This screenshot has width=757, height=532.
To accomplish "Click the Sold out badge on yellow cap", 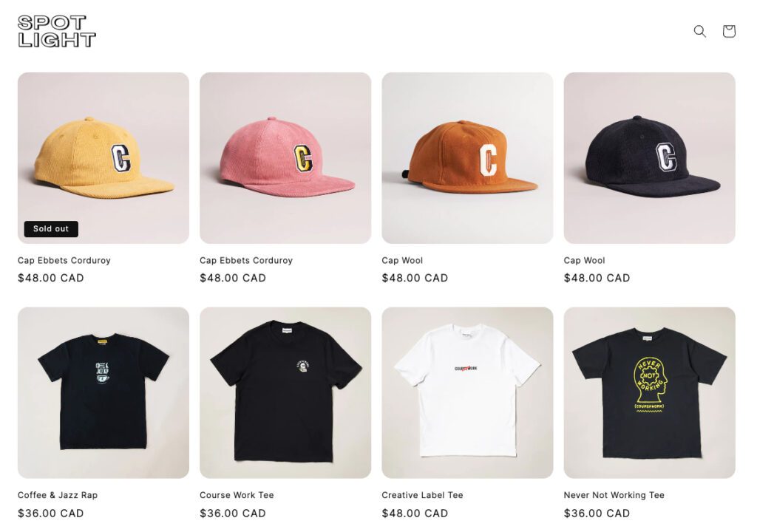I will tap(51, 229).
